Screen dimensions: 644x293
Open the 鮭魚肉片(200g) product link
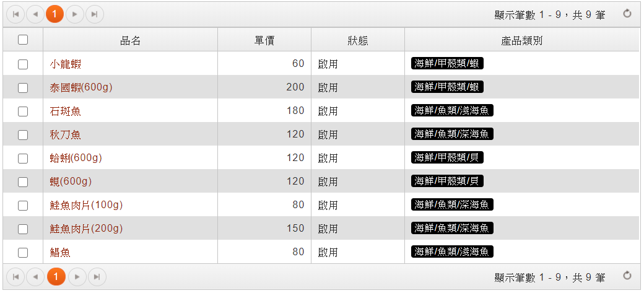click(86, 229)
